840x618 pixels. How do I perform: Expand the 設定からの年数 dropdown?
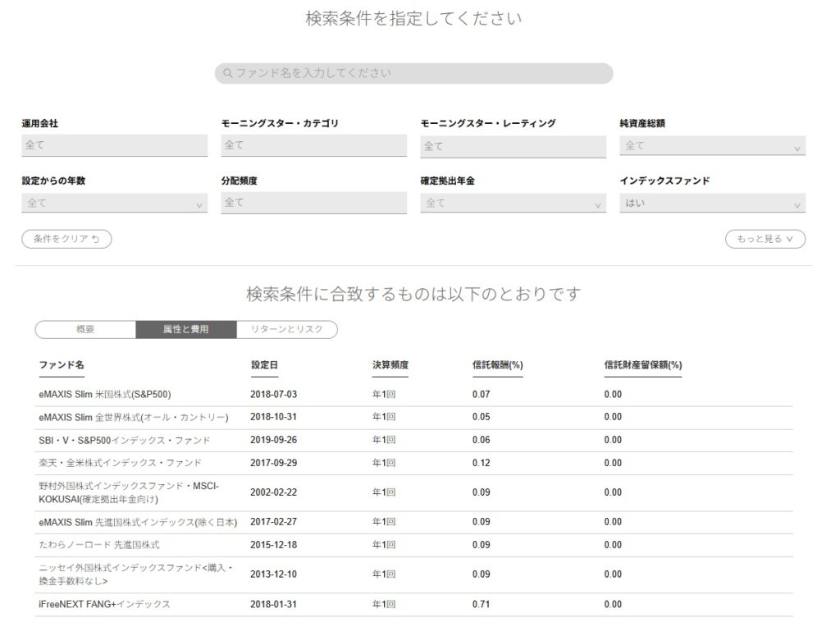coord(114,203)
